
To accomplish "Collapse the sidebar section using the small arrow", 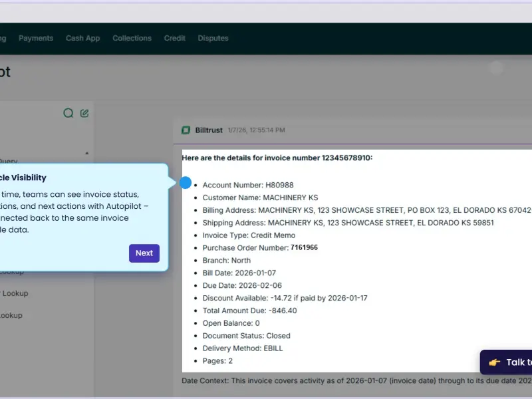I will [87, 153].
